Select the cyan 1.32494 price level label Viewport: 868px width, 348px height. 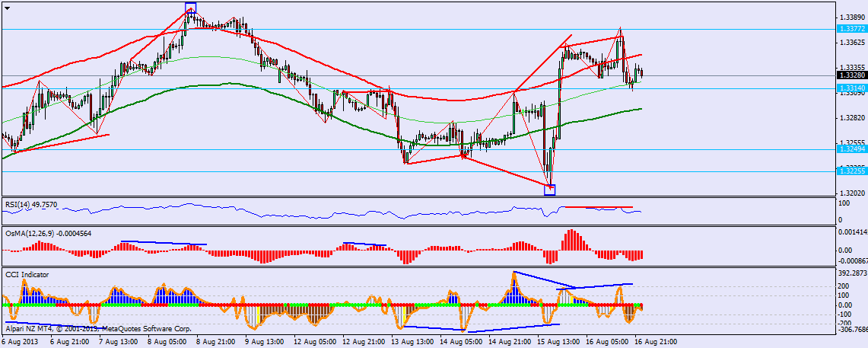point(853,149)
